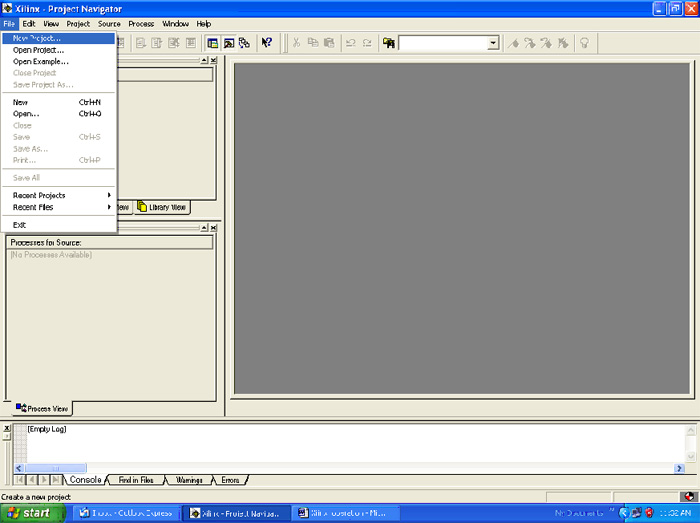The height and width of the screenshot is (523, 700).
Task: Click the red circular icon in the status bar
Action: [x=689, y=497]
